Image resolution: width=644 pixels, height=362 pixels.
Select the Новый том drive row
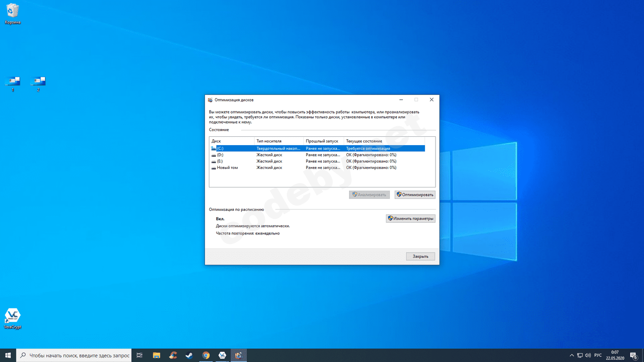227,168
